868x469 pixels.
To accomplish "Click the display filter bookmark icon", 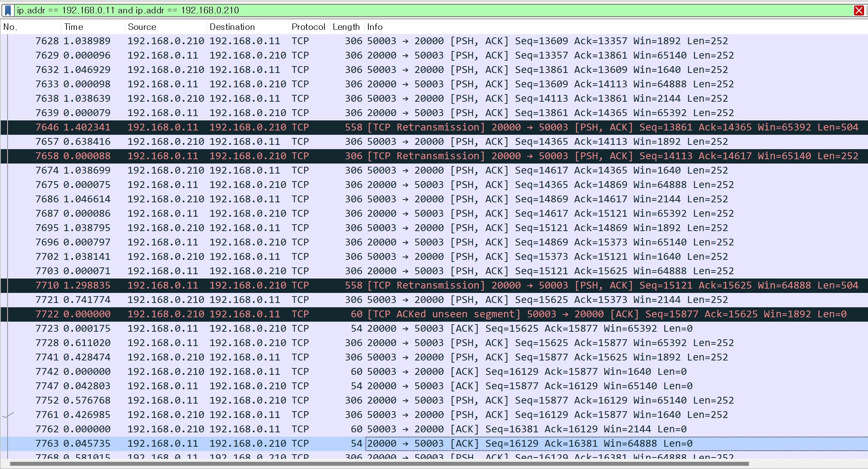I will point(8,10).
